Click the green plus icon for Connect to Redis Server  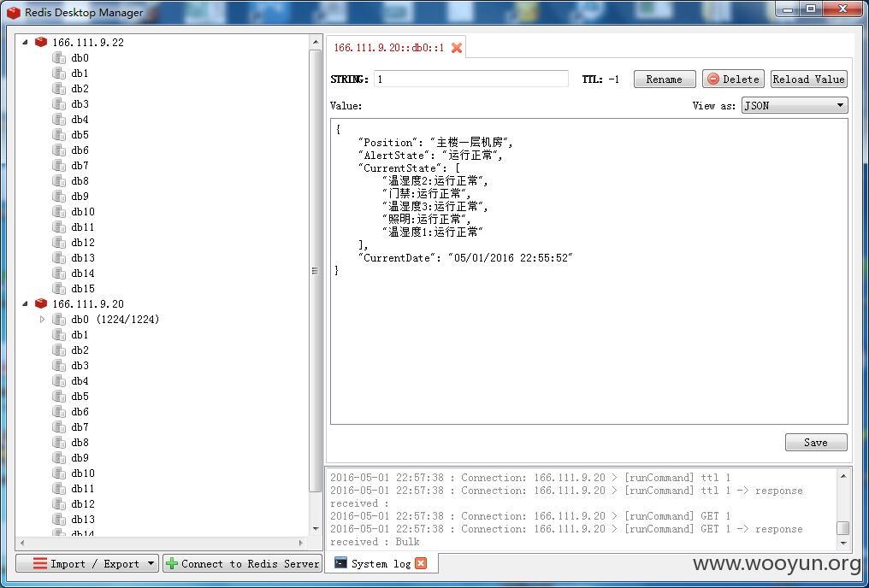[172, 563]
